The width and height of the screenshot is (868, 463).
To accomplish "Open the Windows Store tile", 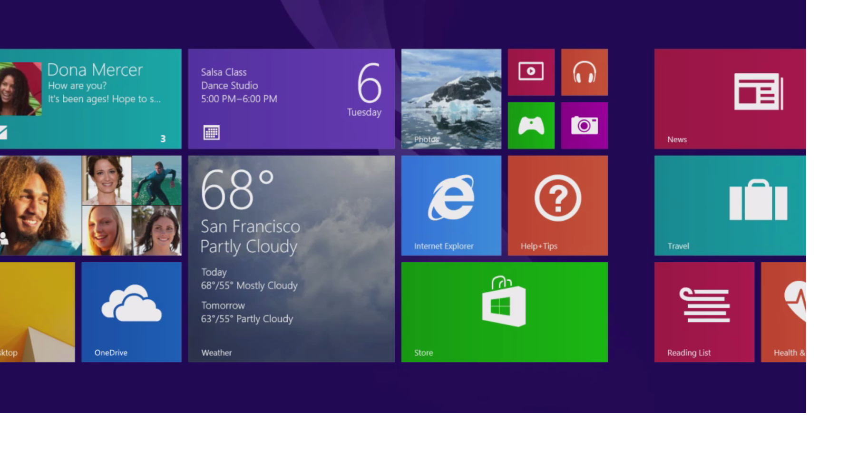I will coord(504,312).
